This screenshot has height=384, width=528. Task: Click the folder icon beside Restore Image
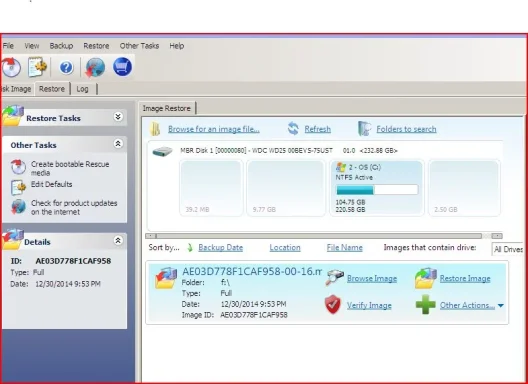[x=426, y=278]
